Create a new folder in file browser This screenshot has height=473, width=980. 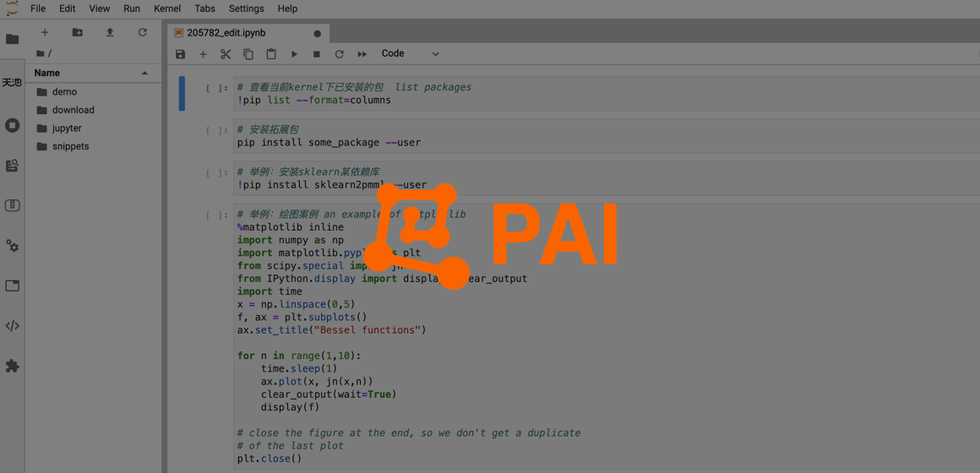(x=78, y=32)
